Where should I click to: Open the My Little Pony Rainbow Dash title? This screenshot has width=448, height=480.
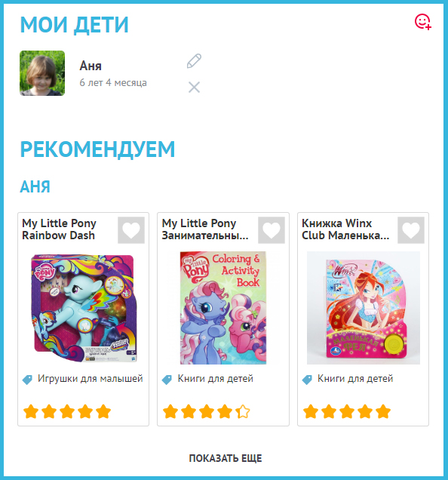coord(59,229)
